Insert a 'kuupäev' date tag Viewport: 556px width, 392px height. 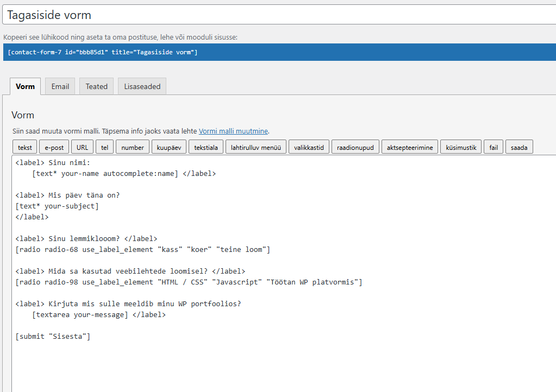(x=169, y=147)
